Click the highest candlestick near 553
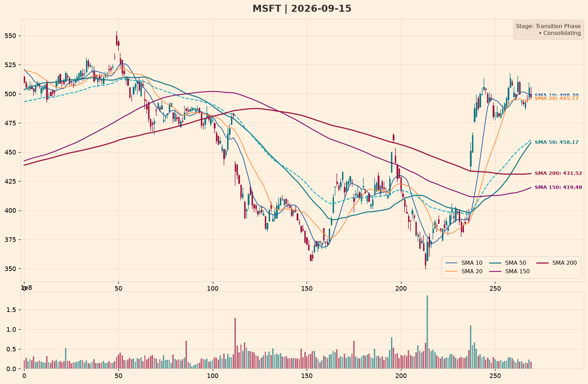Viewport: 588px width, 384px height. (117, 39)
